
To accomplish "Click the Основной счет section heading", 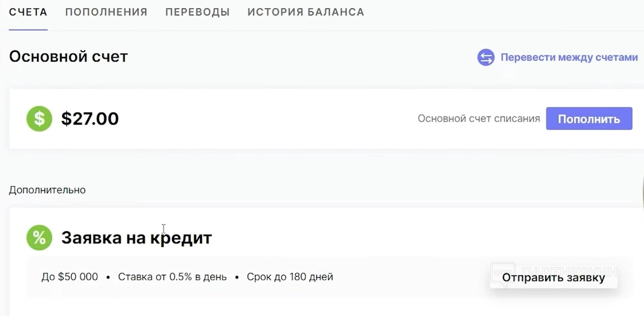I will [x=68, y=56].
